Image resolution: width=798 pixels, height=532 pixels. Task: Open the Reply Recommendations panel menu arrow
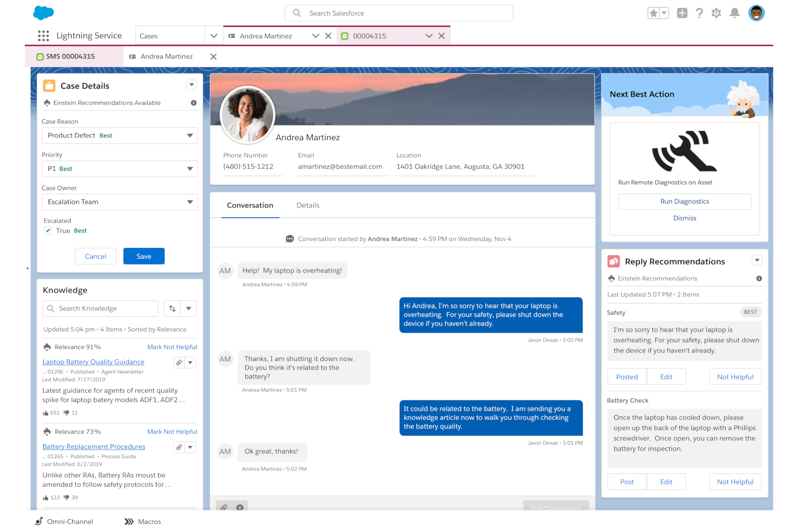click(x=757, y=260)
